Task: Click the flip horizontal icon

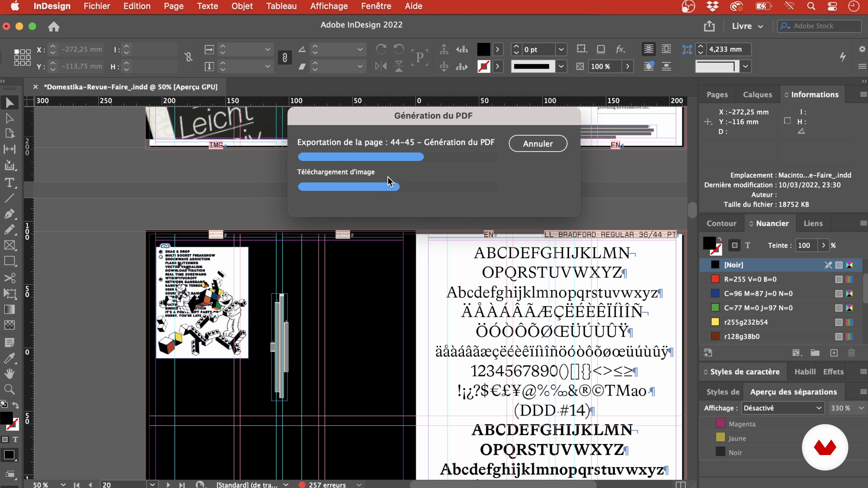Action: [381, 66]
